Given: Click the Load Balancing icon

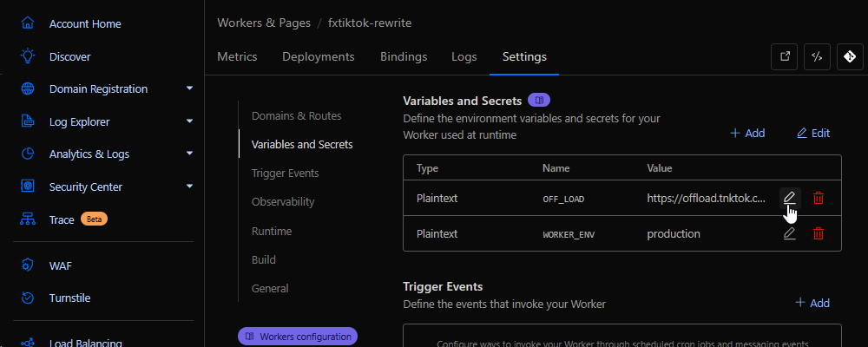Looking at the screenshot, I should click(x=28, y=343).
